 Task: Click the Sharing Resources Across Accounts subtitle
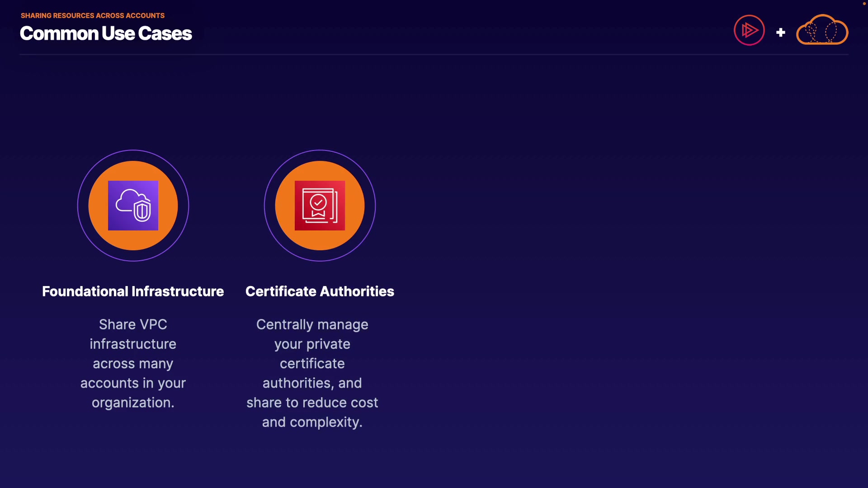pyautogui.click(x=93, y=15)
